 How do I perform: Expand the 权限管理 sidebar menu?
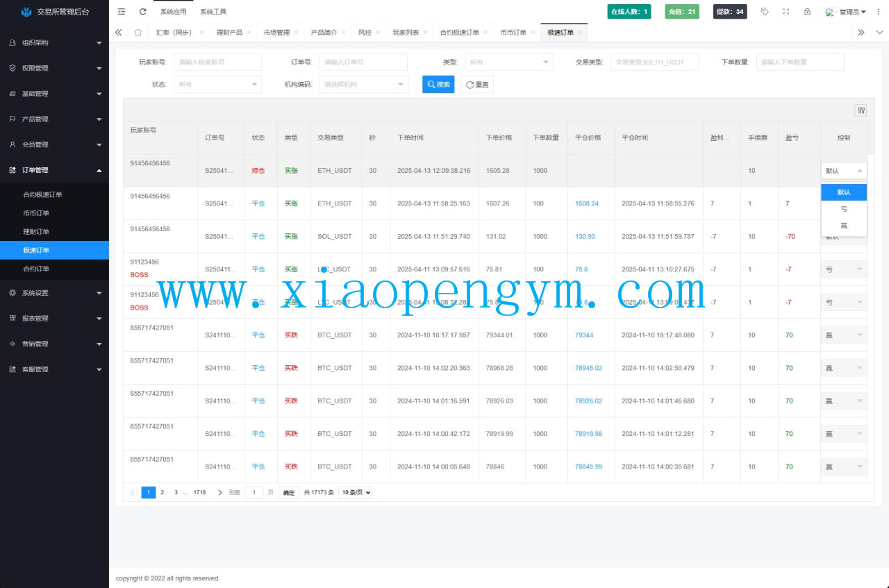pos(54,68)
